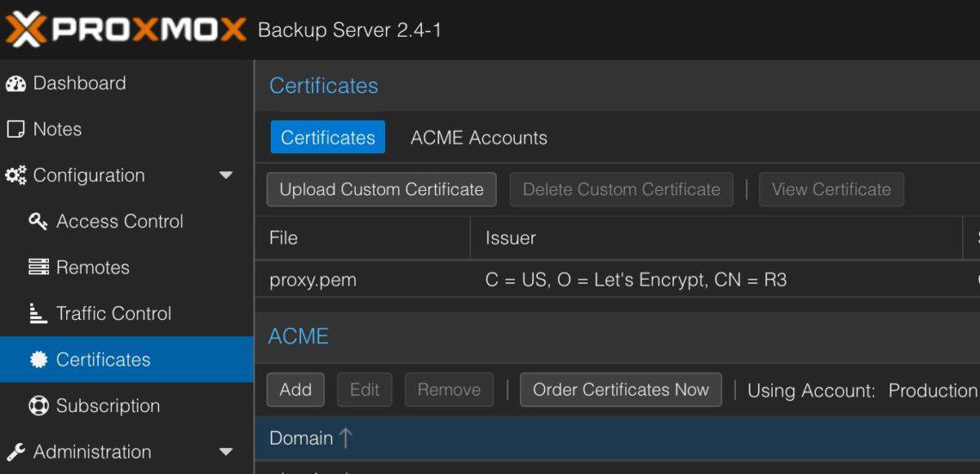Image resolution: width=980 pixels, height=474 pixels.
Task: Select the proxy.pem certificate row
Action: pos(313,280)
